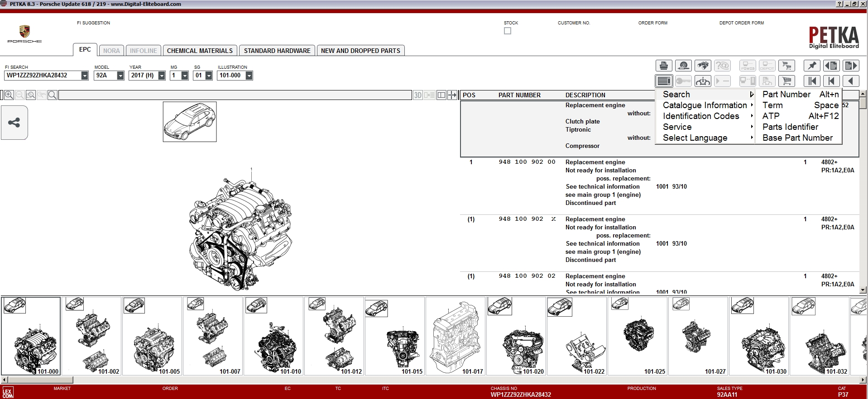Toggle the STOCK checkbox

tap(508, 31)
